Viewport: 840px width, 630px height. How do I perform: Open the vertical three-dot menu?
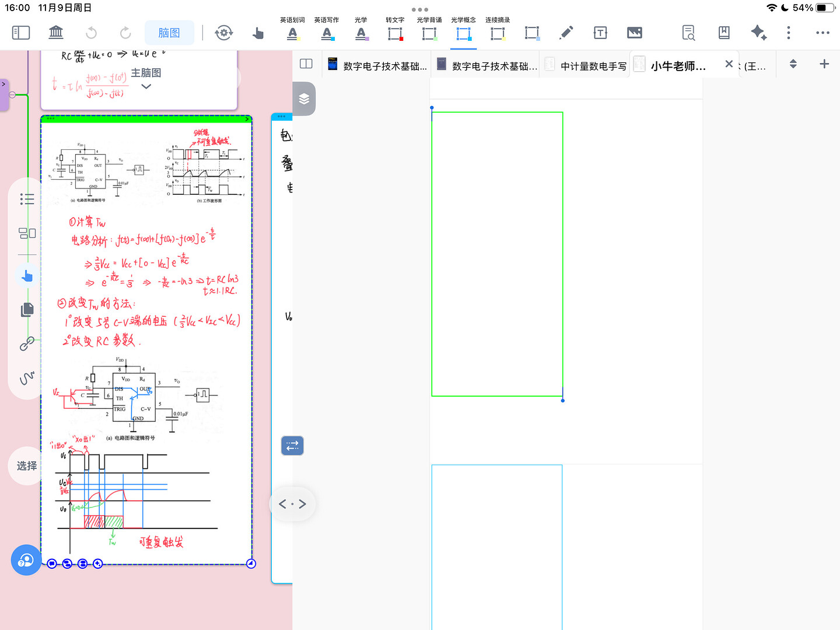click(x=789, y=33)
